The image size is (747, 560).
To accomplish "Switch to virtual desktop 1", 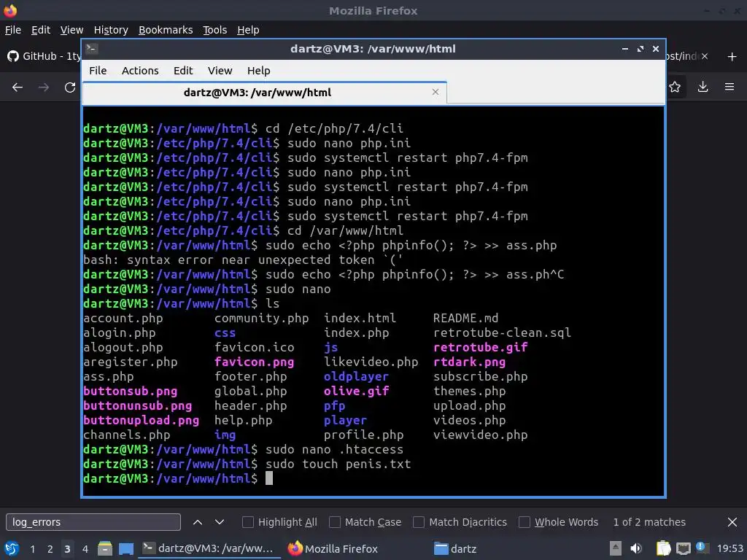I will pyautogui.click(x=32, y=549).
